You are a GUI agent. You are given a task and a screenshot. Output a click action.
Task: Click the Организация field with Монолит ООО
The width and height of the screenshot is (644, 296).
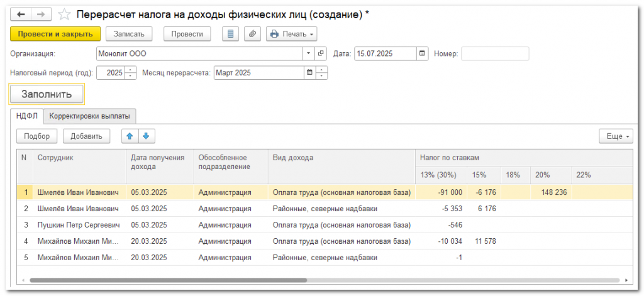point(200,54)
